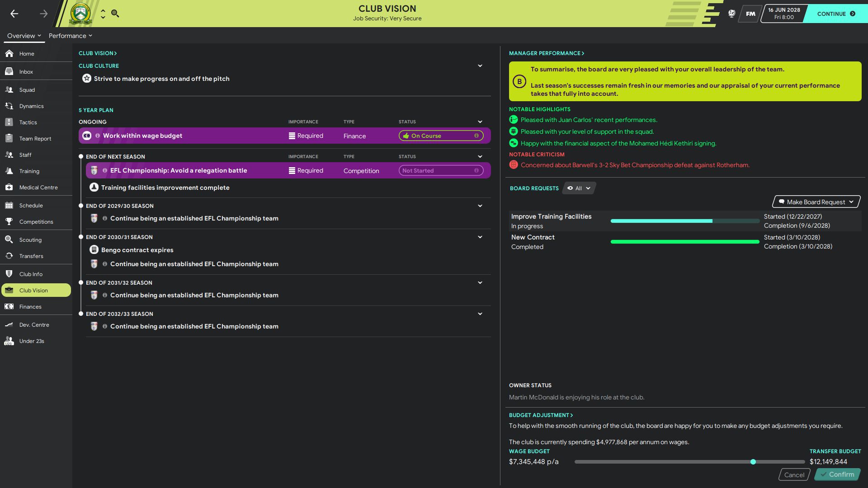This screenshot has width=868, height=488.
Task: Click the Pleased with Juan Carlos highlight
Action: (x=589, y=120)
